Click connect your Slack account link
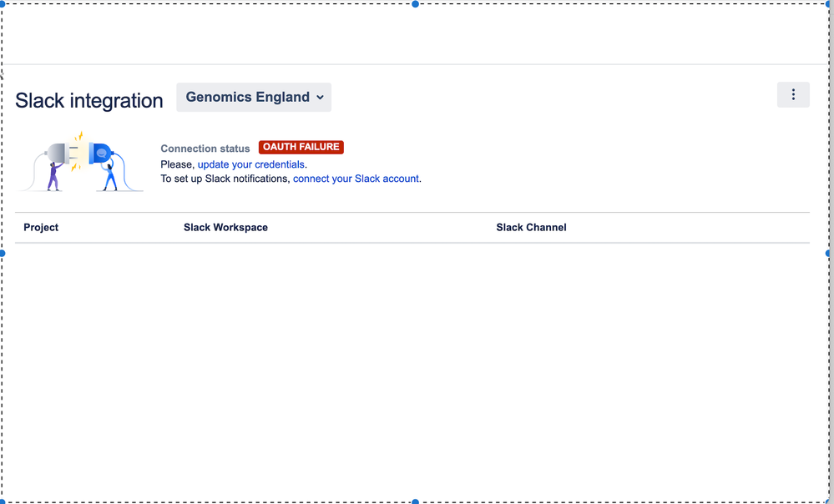 pyautogui.click(x=356, y=179)
